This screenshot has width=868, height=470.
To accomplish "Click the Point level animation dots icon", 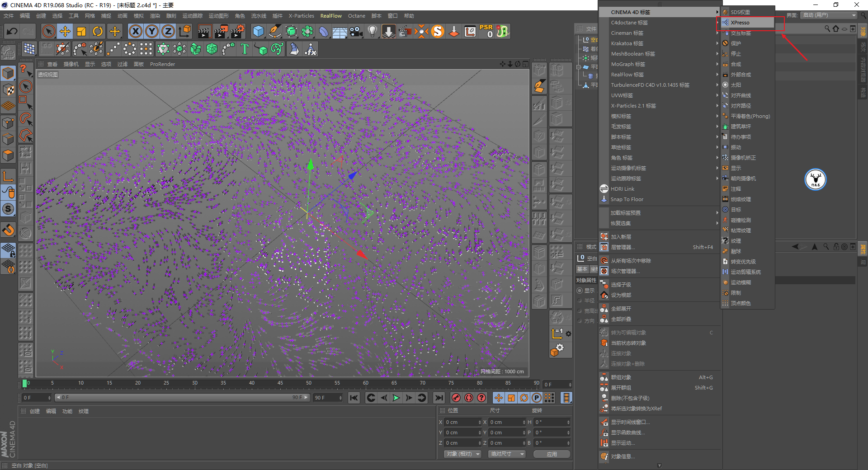I will (x=549, y=398).
